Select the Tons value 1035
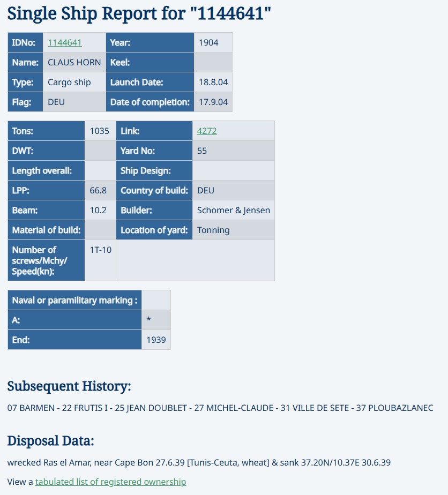 point(100,131)
